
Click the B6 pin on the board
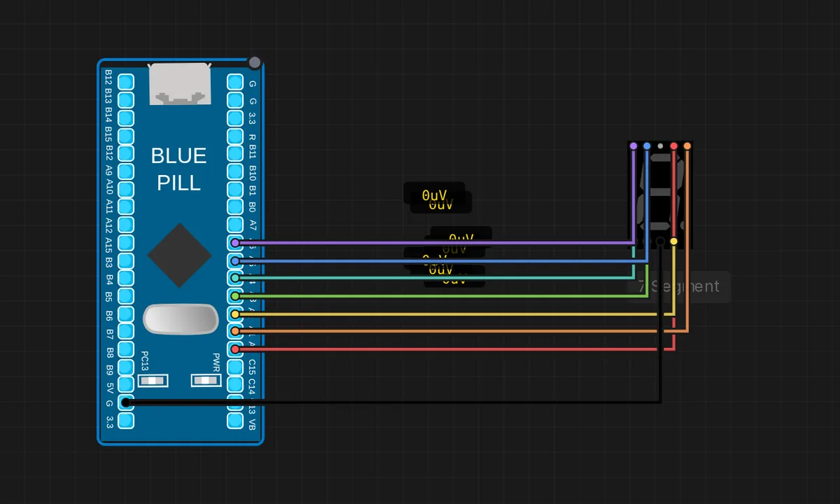[126, 314]
